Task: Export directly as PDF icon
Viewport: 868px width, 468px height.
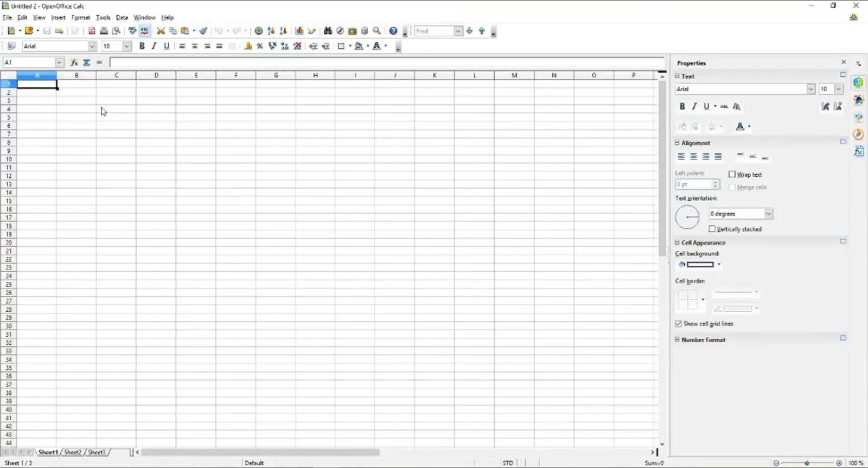Action: (92, 31)
